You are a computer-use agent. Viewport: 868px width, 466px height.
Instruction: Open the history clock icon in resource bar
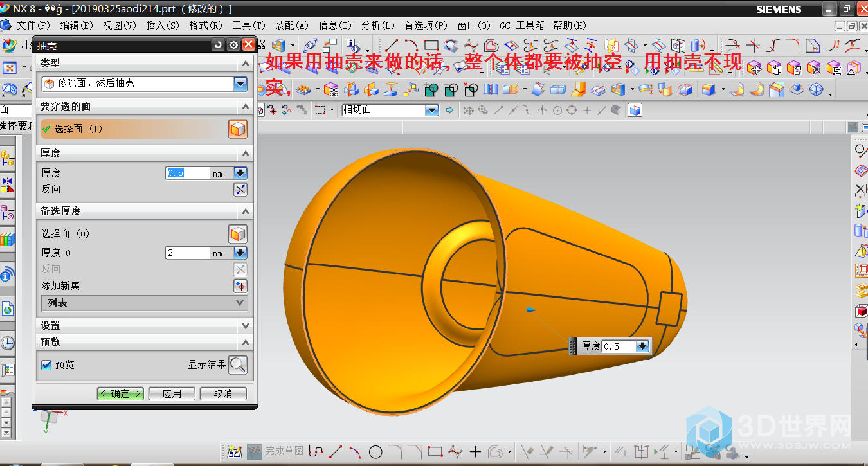[7, 343]
